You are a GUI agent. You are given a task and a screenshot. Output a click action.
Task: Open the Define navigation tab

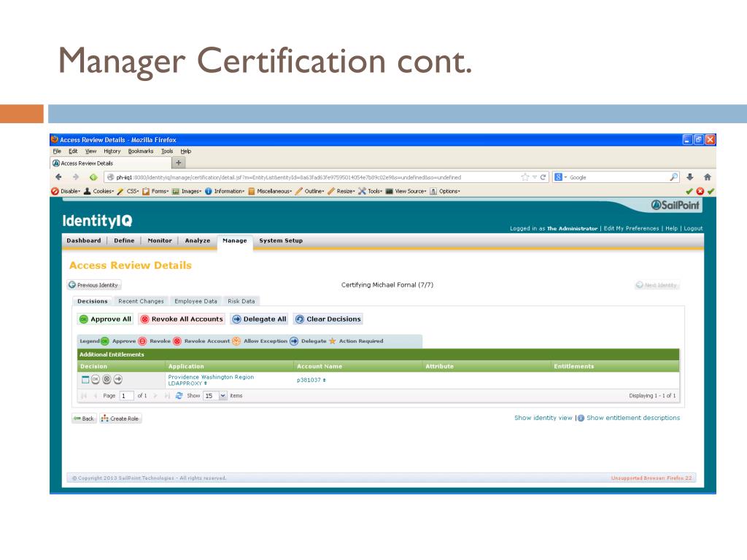(124, 241)
